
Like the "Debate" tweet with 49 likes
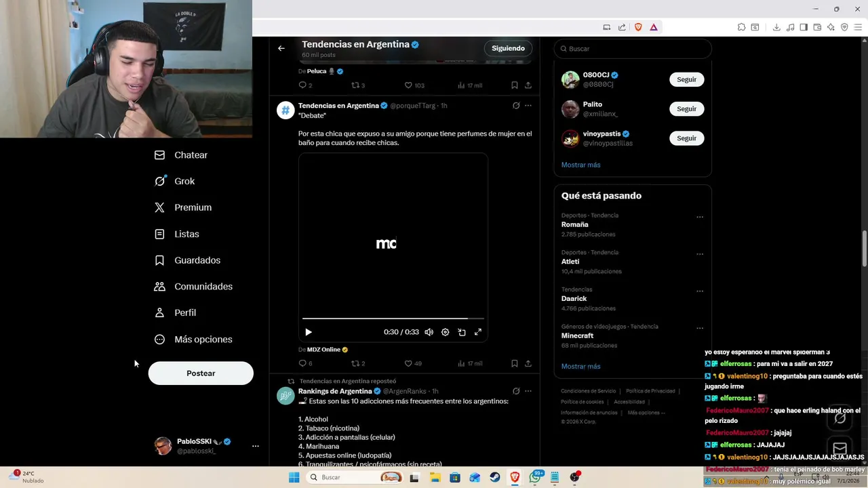click(x=413, y=363)
